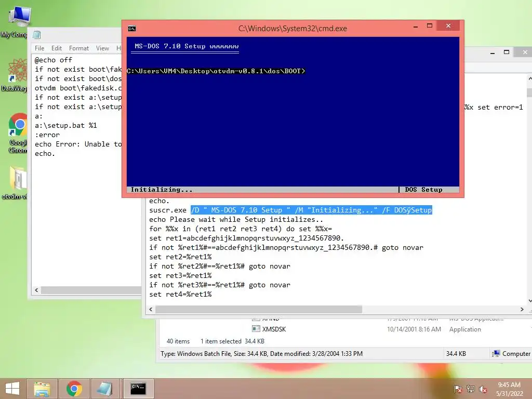Maximize the second Notepad window
Viewport: 532px width, 399px height.
point(507,52)
